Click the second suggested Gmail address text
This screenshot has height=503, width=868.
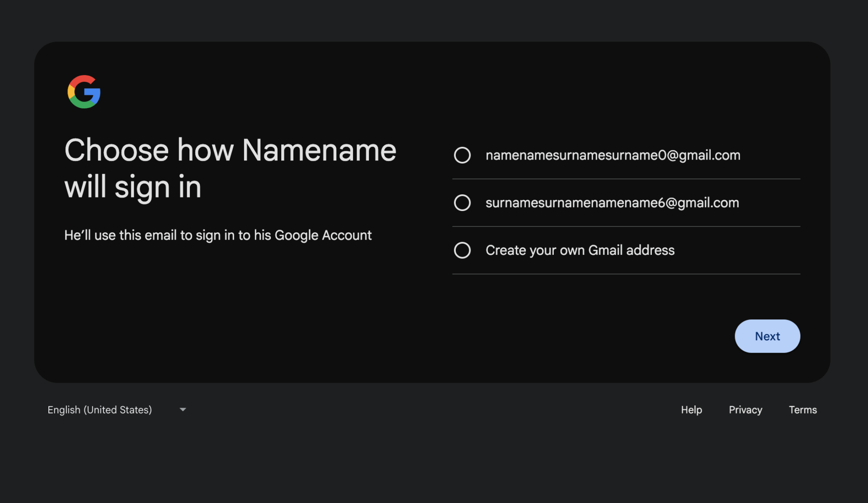pos(612,202)
